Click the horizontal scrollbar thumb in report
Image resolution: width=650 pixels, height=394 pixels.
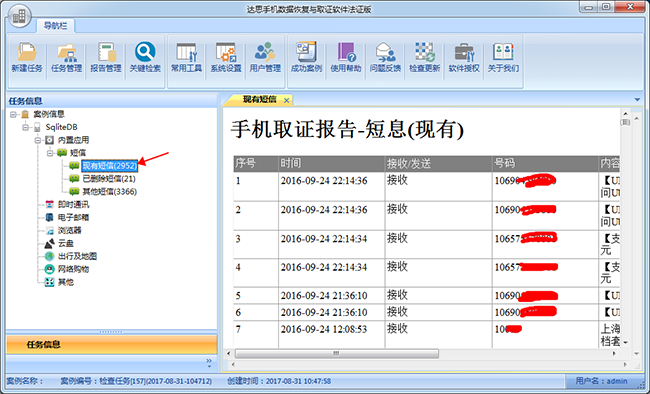(x=337, y=354)
